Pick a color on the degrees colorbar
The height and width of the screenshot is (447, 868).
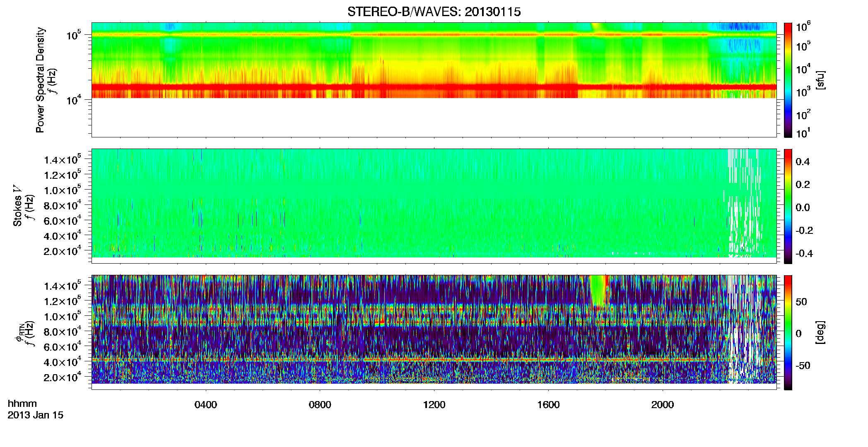(x=788, y=332)
